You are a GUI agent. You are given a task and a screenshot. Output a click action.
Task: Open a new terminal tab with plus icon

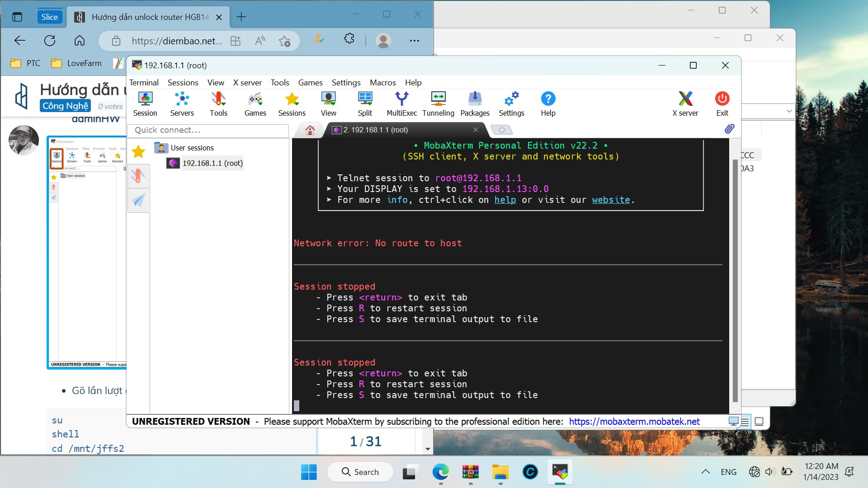pos(502,130)
